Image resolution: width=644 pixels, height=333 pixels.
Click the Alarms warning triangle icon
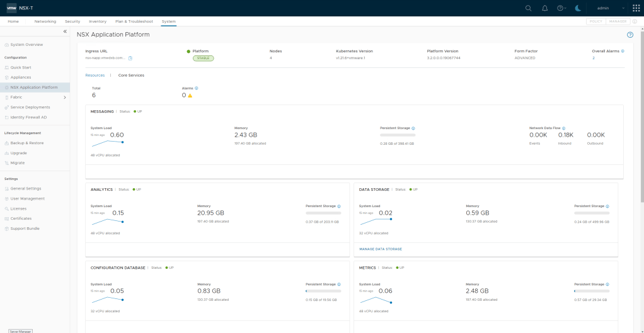click(190, 96)
